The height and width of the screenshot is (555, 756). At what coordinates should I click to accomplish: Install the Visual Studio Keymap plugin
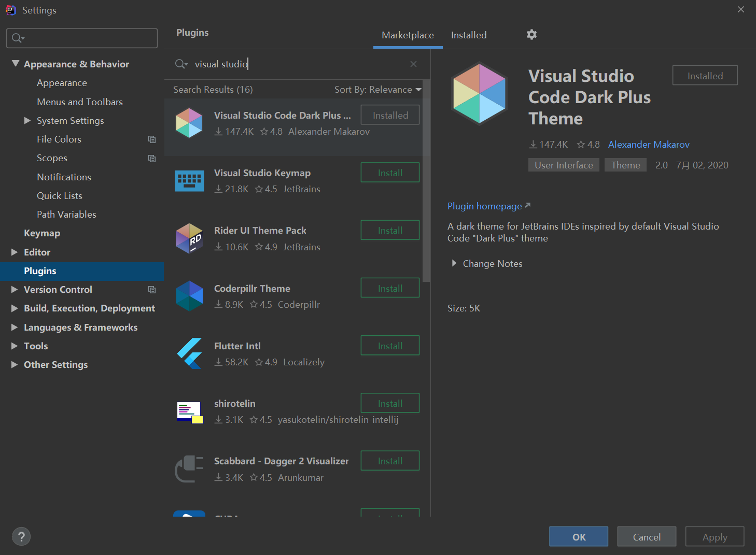pyautogui.click(x=390, y=173)
